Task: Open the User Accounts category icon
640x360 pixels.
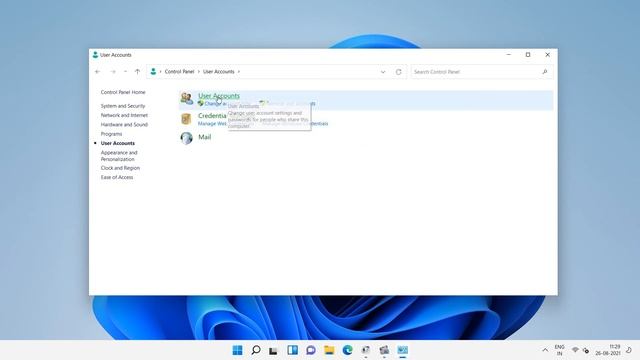Action: coord(187,98)
